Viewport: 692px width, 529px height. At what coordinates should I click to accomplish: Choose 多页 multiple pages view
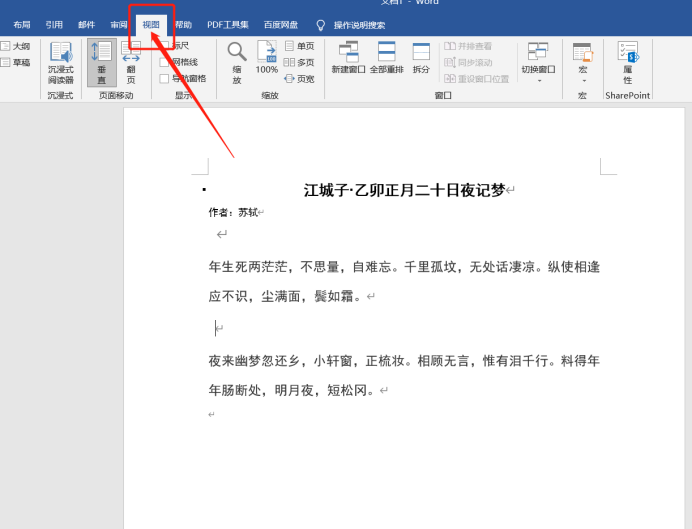299,63
